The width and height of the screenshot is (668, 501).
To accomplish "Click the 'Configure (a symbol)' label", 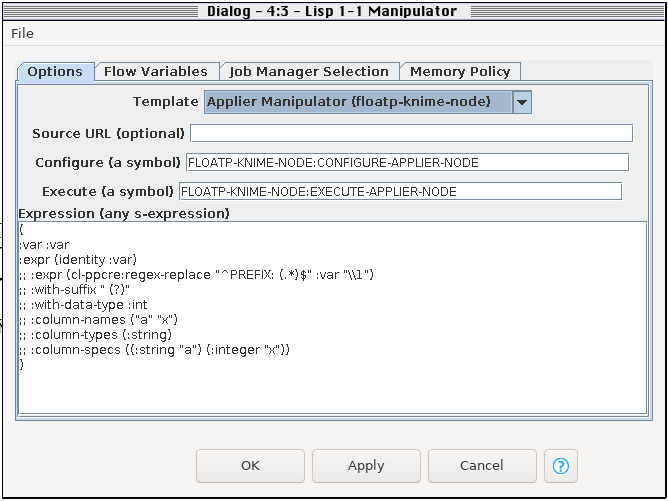I will (x=108, y=163).
